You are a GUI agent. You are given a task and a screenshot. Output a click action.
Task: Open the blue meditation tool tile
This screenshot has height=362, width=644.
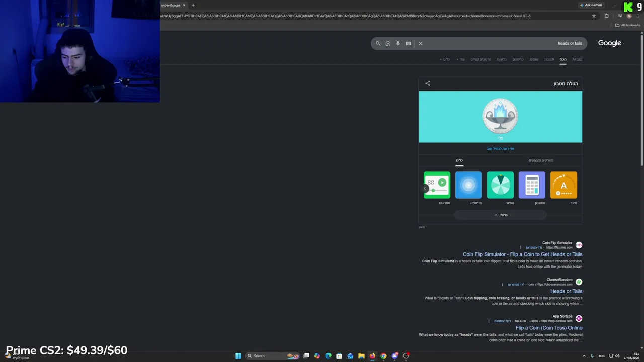point(468,185)
